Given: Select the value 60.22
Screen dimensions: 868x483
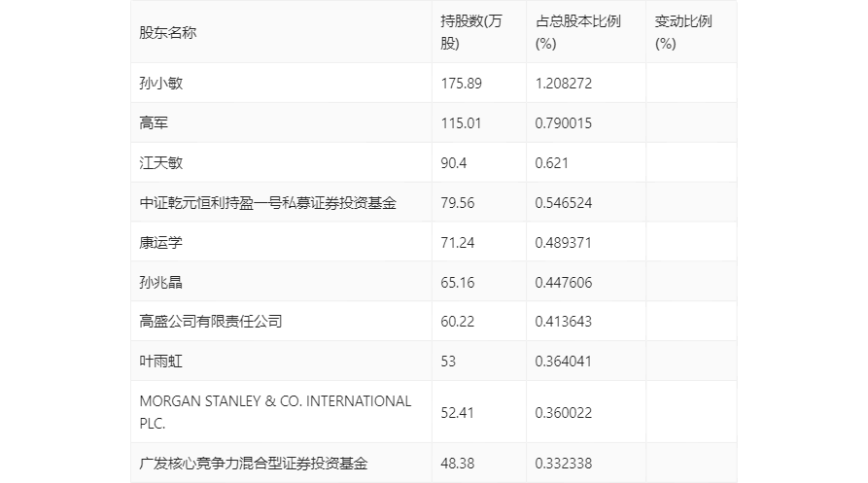Looking at the screenshot, I should click(457, 322).
